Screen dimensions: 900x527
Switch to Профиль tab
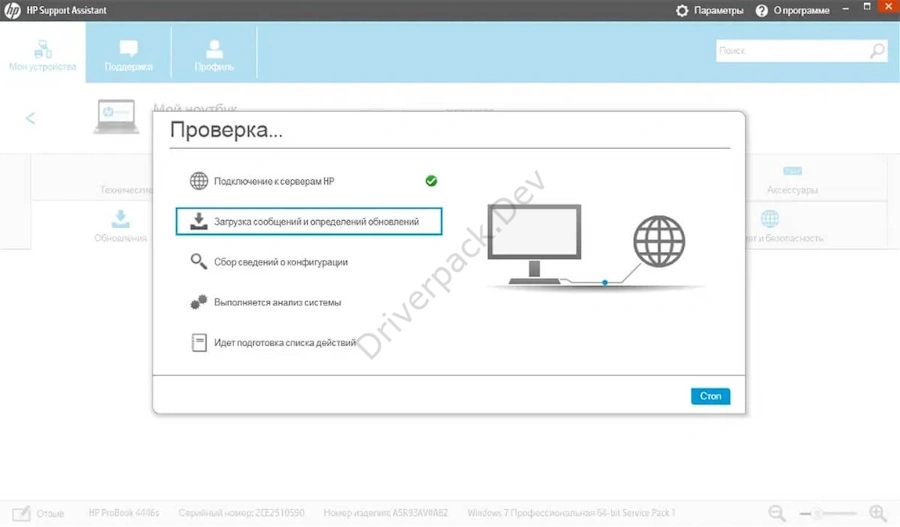click(214, 55)
